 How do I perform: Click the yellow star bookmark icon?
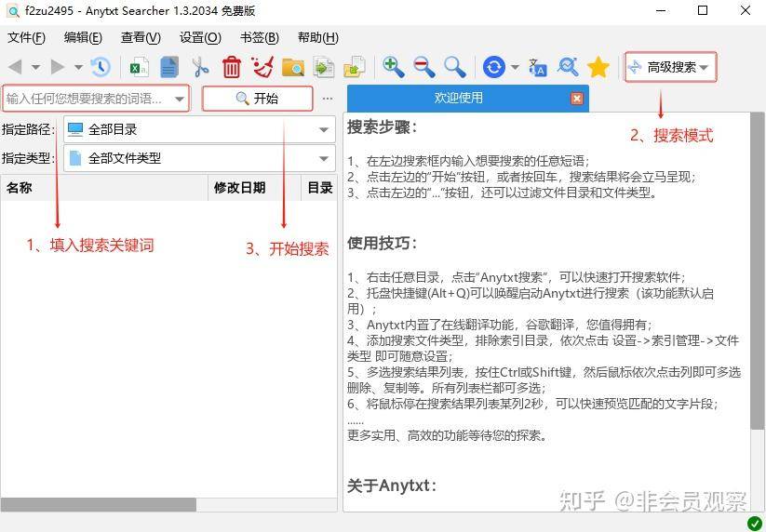coord(598,67)
